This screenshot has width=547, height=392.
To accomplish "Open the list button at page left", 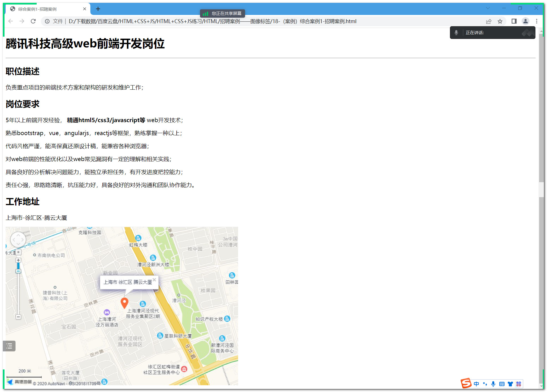I will [x=9, y=346].
